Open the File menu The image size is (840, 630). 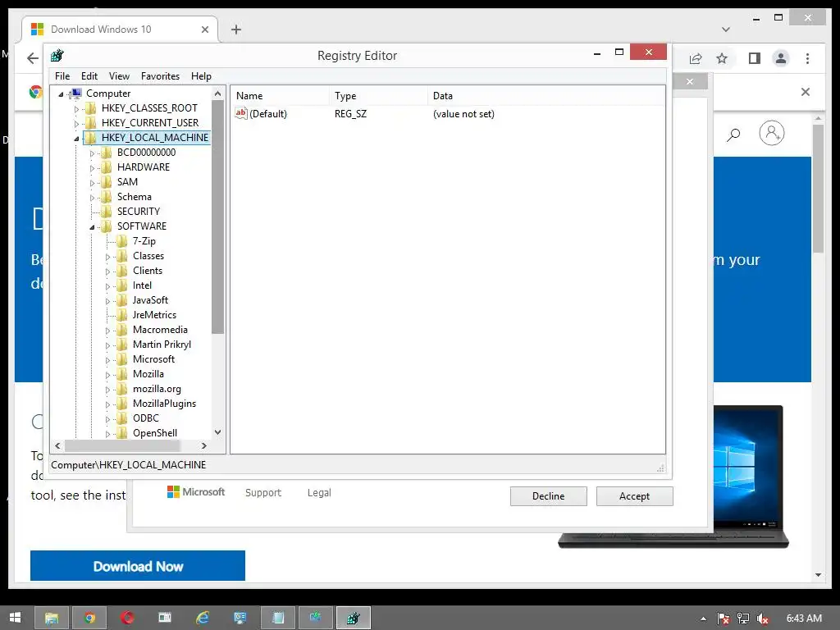(x=62, y=76)
